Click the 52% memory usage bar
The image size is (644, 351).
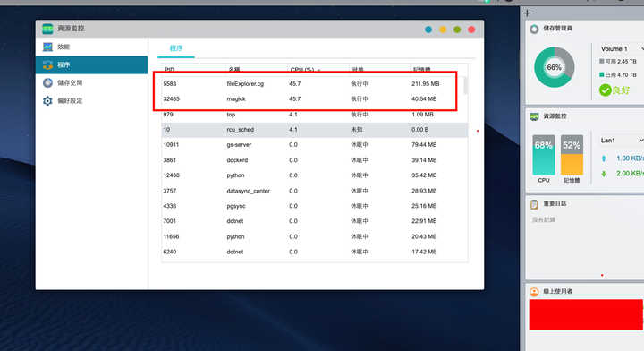coord(572,155)
